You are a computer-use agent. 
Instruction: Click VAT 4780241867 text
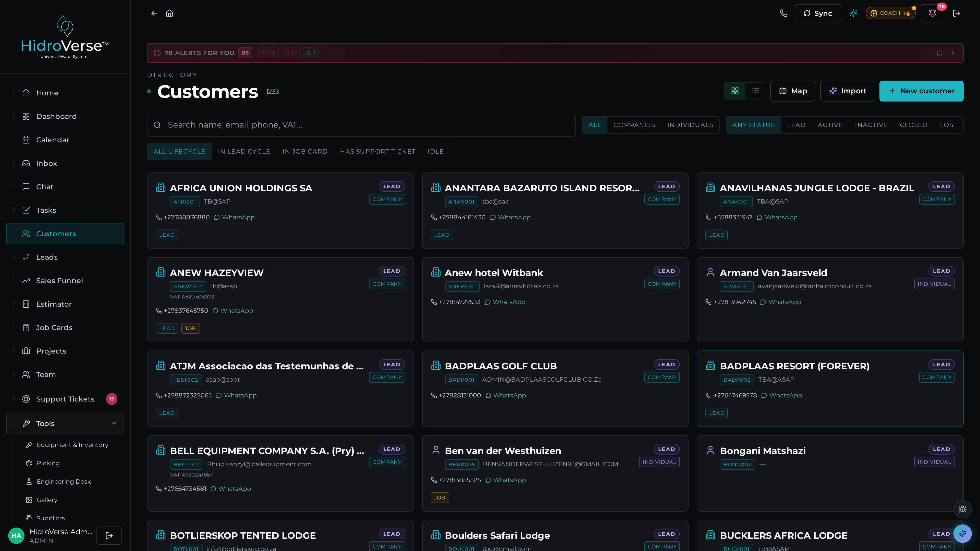(191, 475)
